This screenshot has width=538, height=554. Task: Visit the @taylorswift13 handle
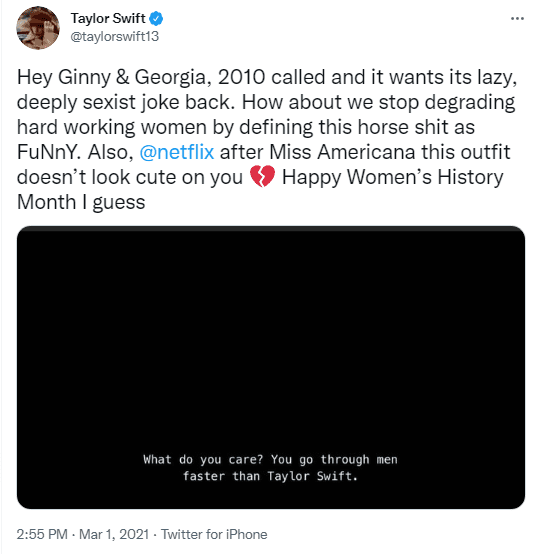(x=115, y=36)
